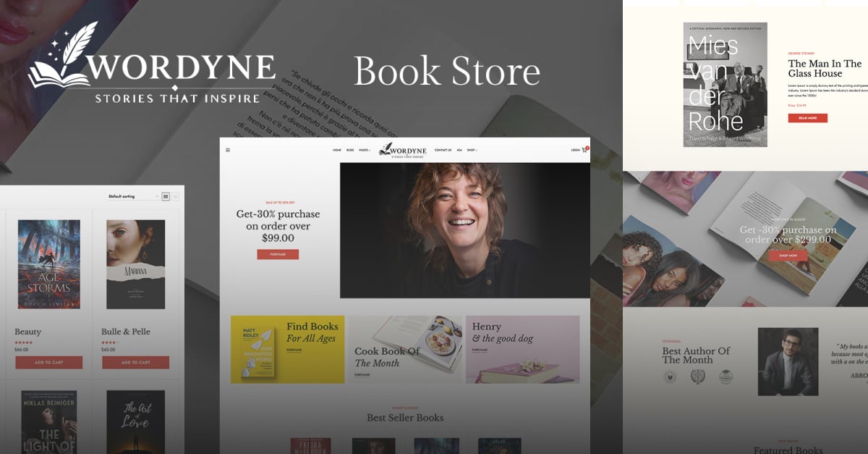Viewport: 868px width, 454px height.
Task: Add Beauty to cart
Action: 48,362
